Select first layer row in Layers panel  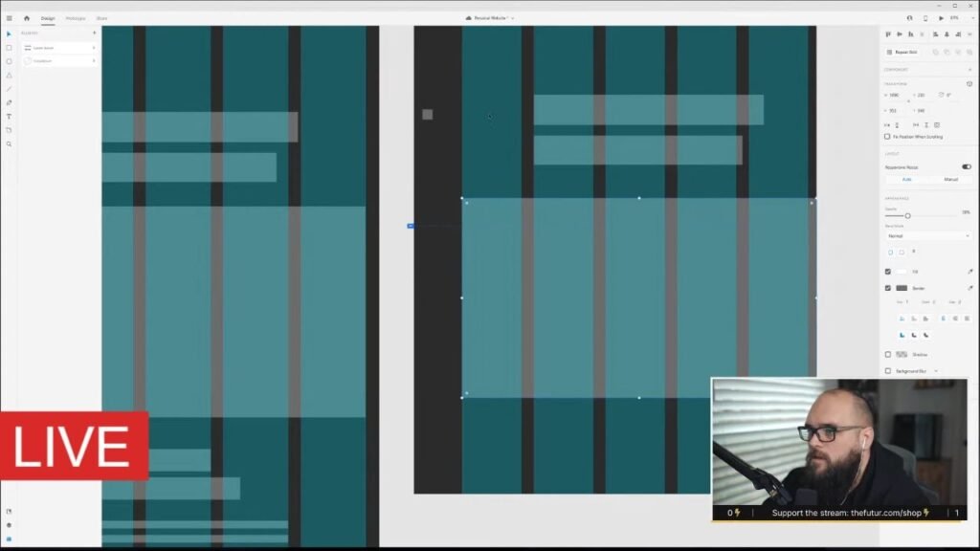point(58,48)
